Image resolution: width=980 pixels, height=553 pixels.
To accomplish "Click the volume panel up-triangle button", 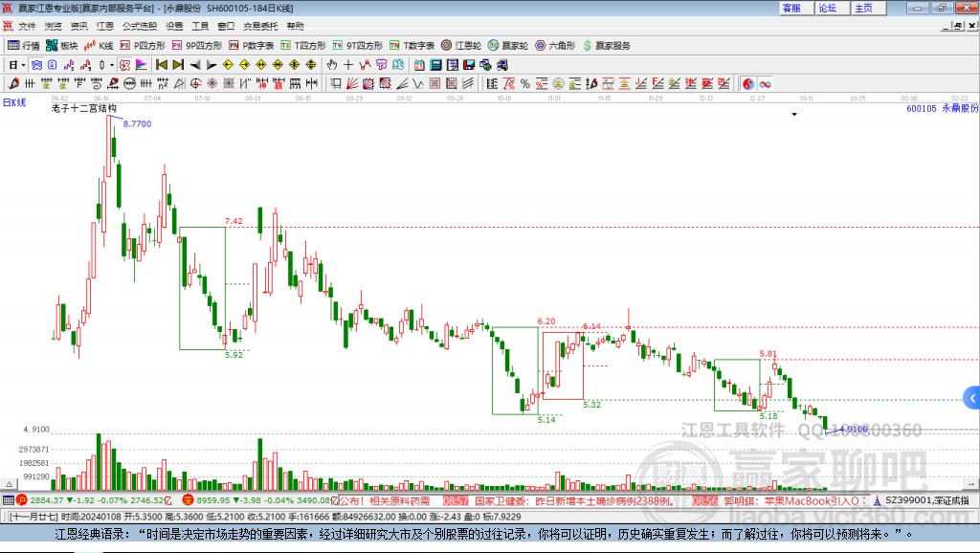I will coord(9,484).
